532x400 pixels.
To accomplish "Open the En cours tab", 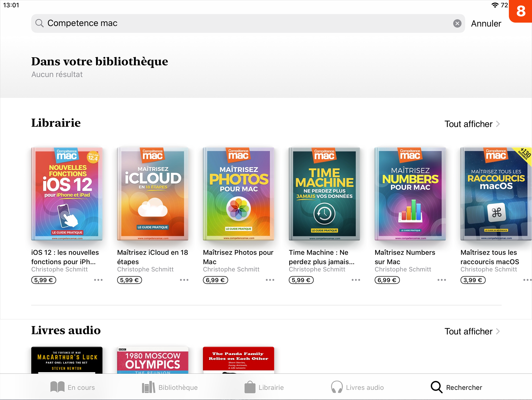I will coord(73,387).
